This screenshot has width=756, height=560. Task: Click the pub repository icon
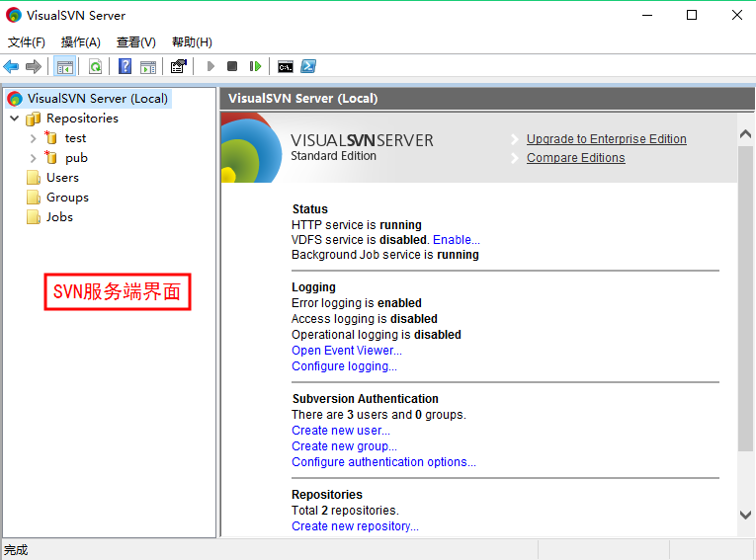point(50,158)
